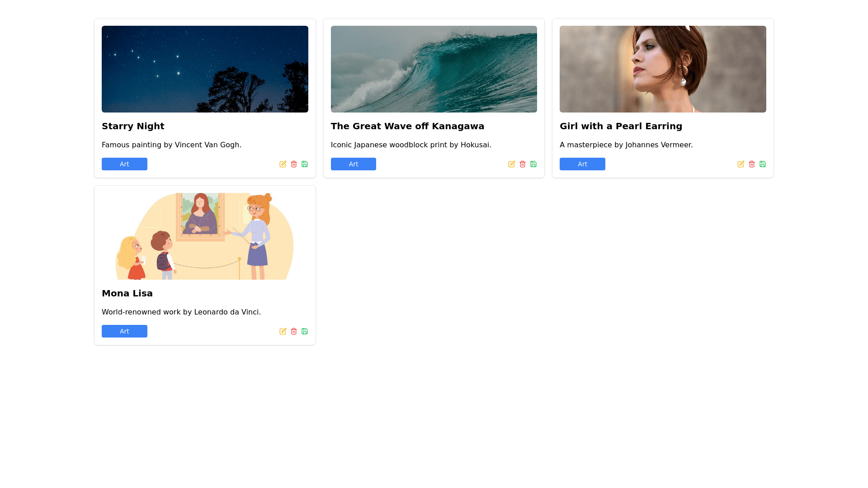The height and width of the screenshot is (488, 868).
Task: Delete the Mona Lisa card
Action: coord(294,331)
